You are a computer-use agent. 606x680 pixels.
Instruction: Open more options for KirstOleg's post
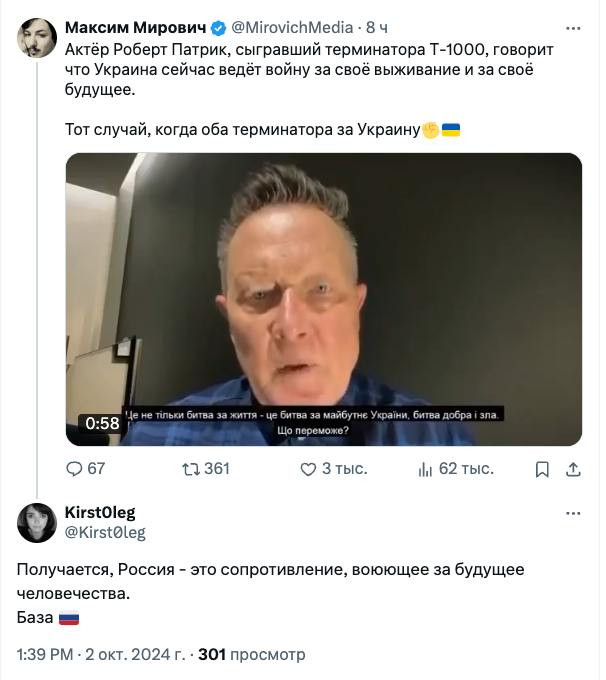(573, 513)
